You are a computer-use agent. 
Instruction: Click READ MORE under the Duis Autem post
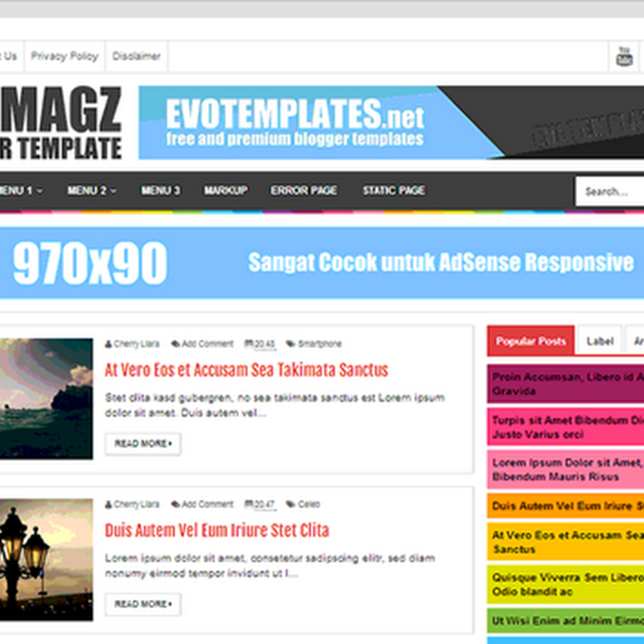click(x=143, y=605)
